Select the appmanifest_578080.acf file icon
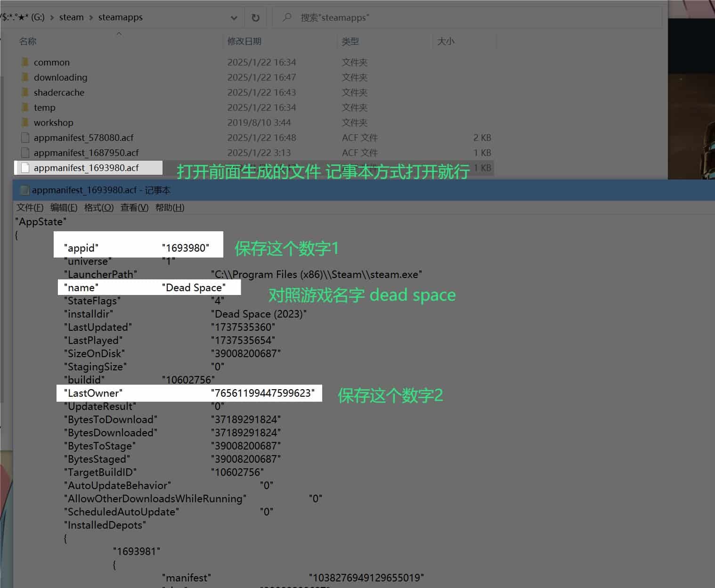This screenshot has height=588, width=715. [x=25, y=138]
